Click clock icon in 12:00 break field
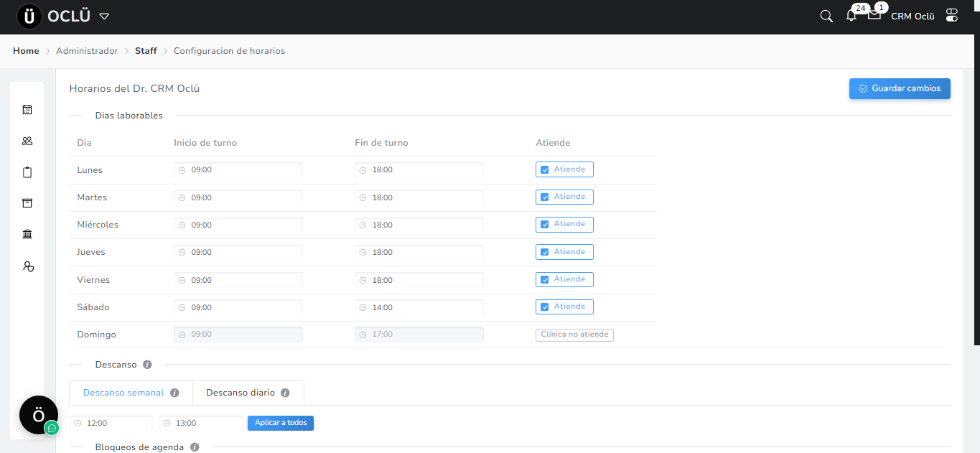The image size is (980, 453). tap(78, 423)
